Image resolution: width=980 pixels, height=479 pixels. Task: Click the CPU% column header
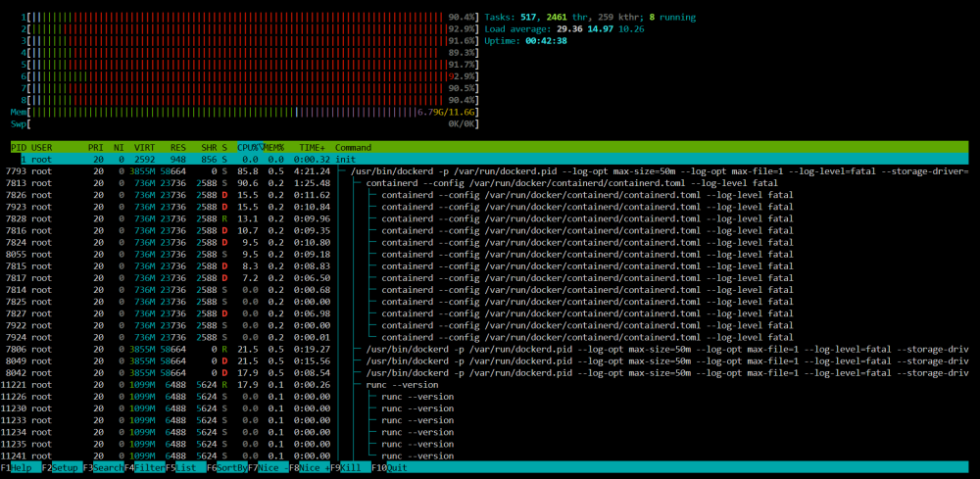pos(249,147)
